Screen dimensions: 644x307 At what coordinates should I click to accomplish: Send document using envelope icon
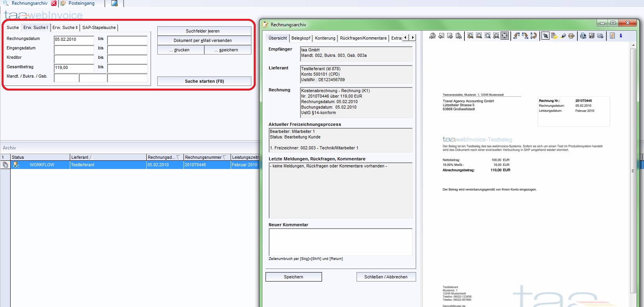(600, 36)
